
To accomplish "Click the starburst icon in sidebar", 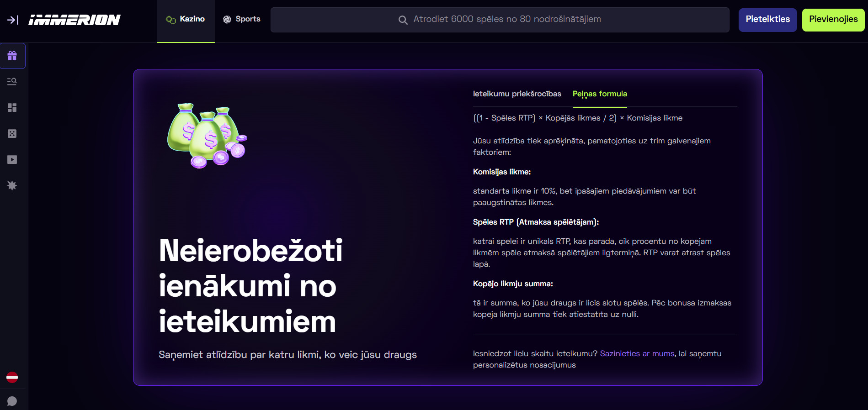I will [x=12, y=185].
